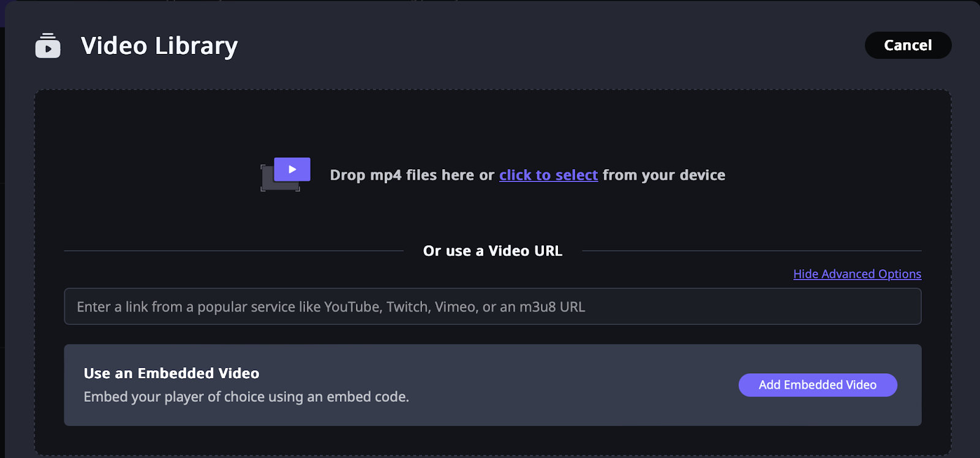Open file picker via 'click to select'
The image size is (980, 458).
tap(548, 175)
